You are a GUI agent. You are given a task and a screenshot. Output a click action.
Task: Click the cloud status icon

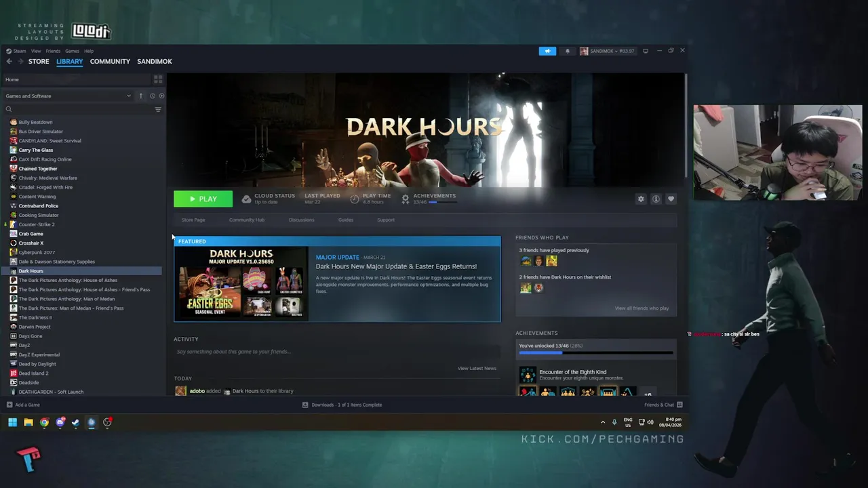246,199
